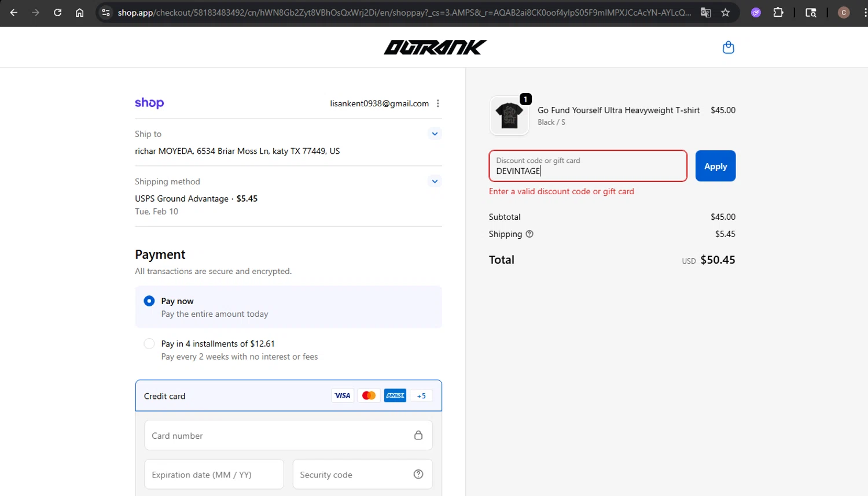The height and width of the screenshot is (496, 868).
Task: Click the invalid discount code error message
Action: point(561,191)
